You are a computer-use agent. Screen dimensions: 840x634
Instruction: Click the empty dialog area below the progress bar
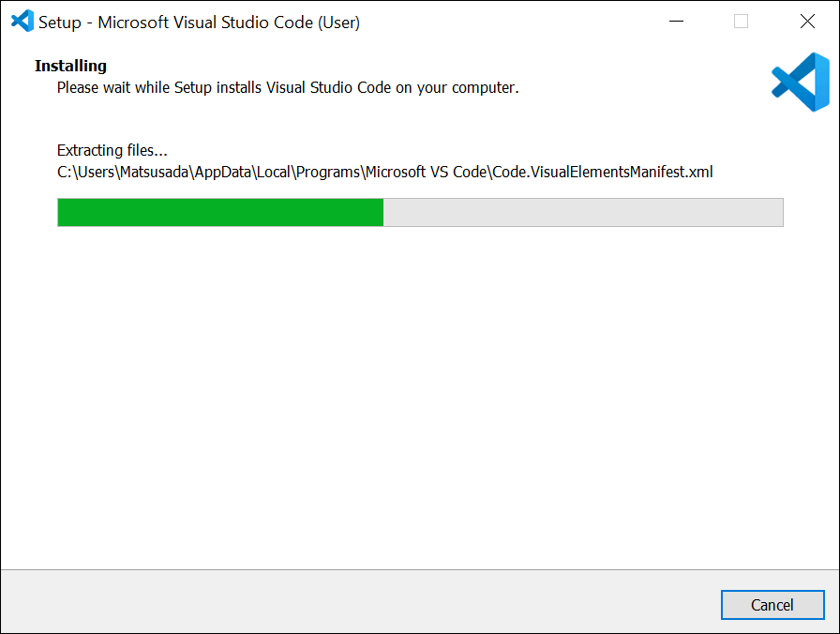pyautogui.click(x=420, y=394)
